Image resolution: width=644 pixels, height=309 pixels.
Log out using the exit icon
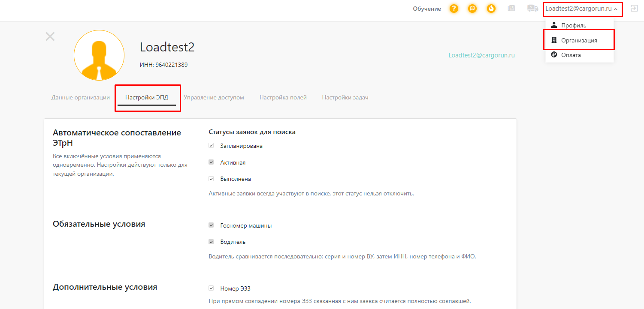point(634,8)
